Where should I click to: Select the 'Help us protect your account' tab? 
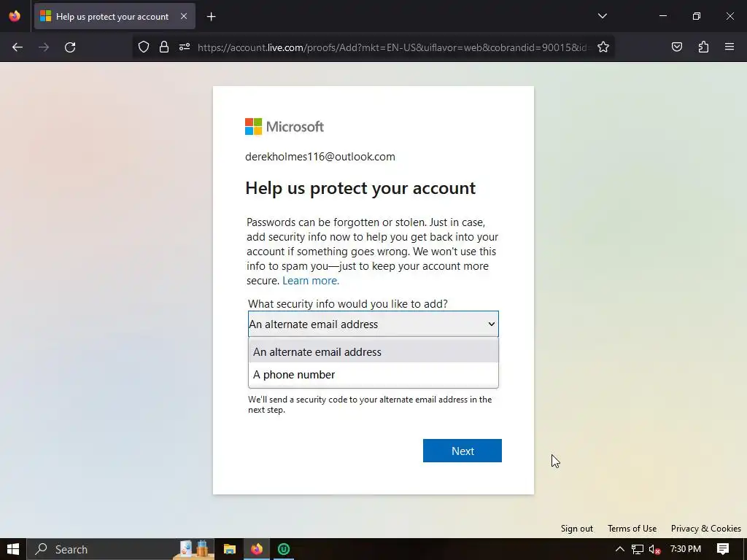pyautogui.click(x=115, y=16)
